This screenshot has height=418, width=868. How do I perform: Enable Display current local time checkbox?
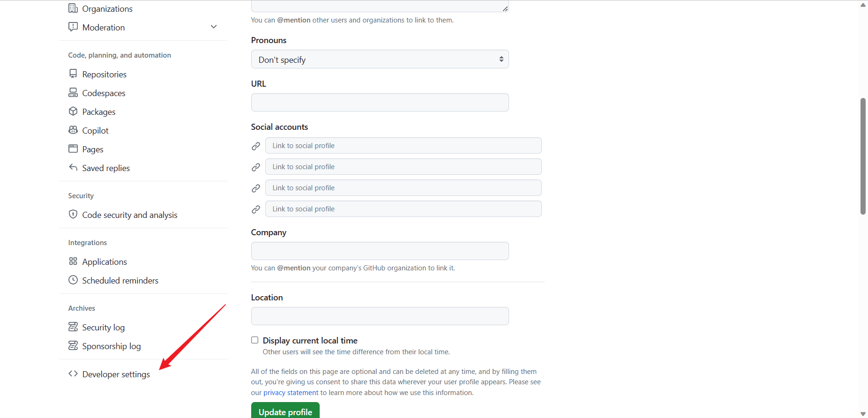coord(255,340)
